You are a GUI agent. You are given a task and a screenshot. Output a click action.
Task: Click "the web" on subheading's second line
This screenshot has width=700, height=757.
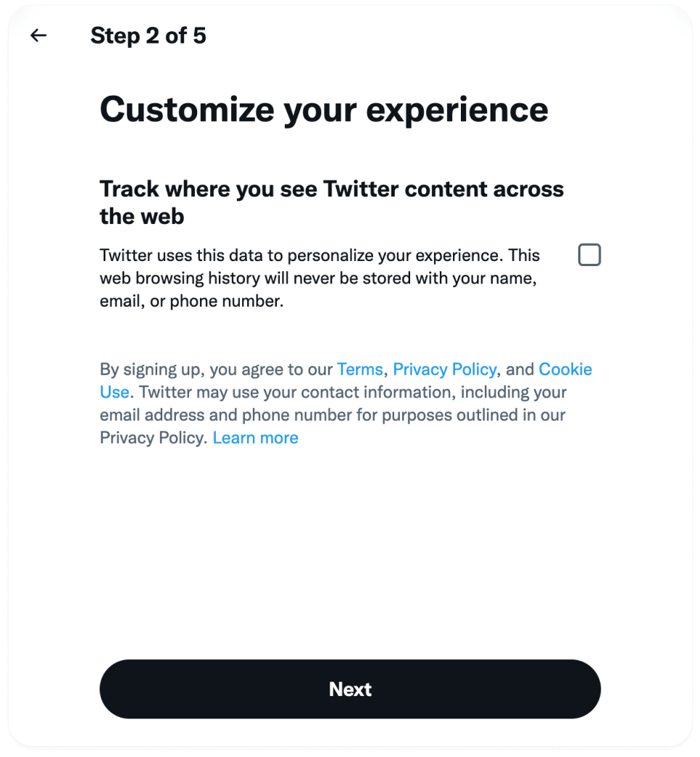[x=142, y=216]
